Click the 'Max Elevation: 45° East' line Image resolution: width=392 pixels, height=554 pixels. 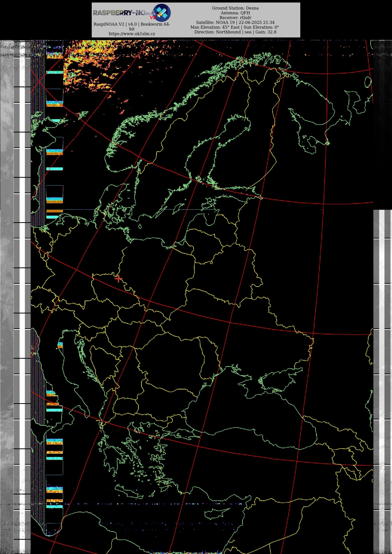[x=235, y=27]
